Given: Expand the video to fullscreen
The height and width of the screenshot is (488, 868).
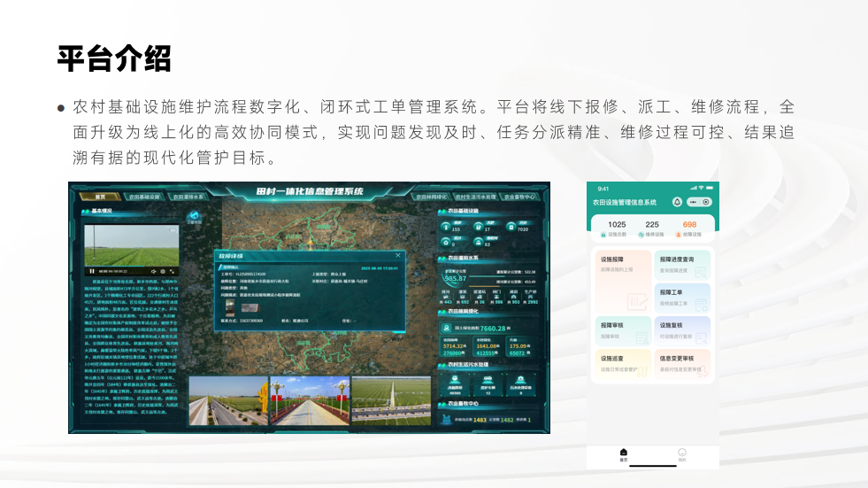Looking at the screenshot, I should point(172,271).
